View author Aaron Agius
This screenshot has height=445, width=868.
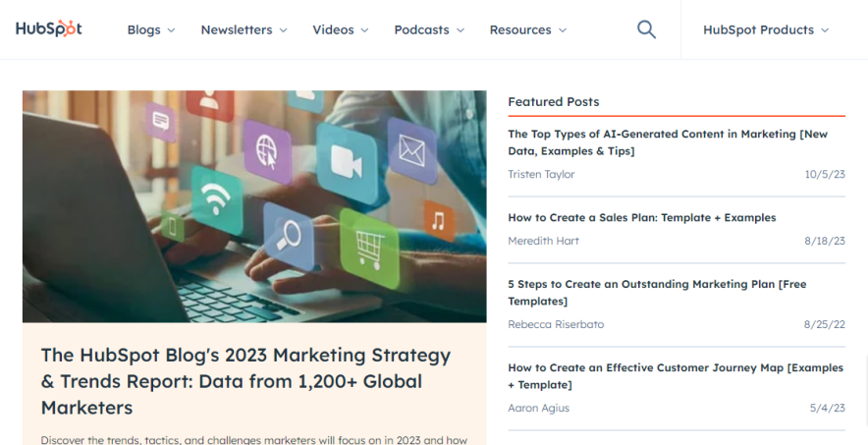[539, 409]
